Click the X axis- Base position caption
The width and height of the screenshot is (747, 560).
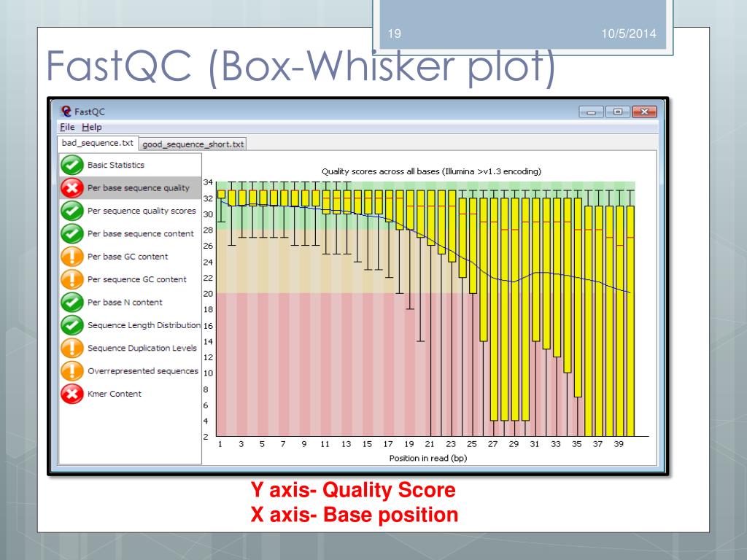[355, 515]
